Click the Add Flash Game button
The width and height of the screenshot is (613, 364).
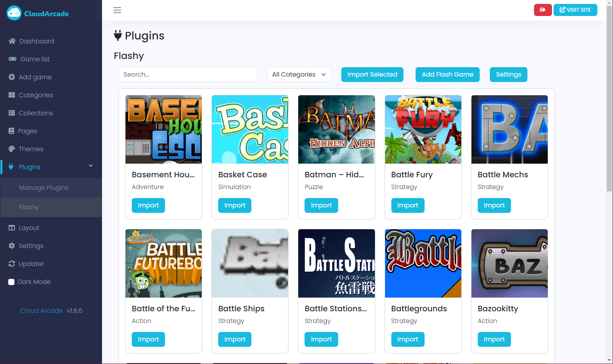[448, 75]
